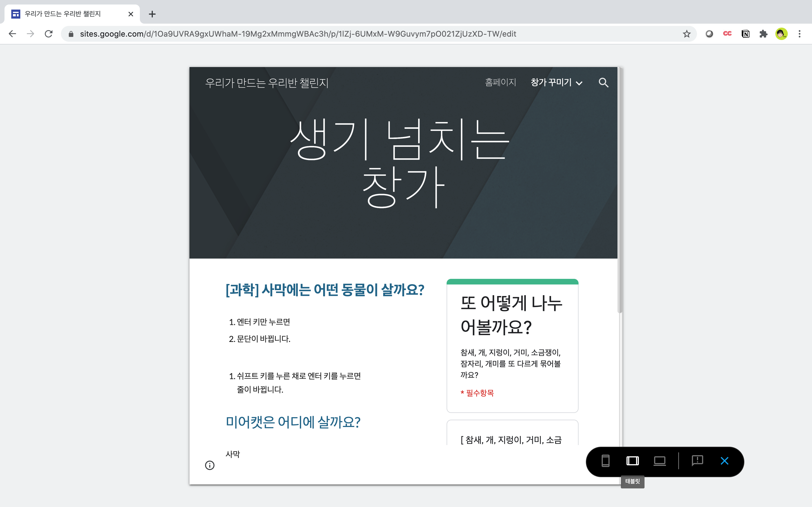The height and width of the screenshot is (507, 812).
Task: Open the CC extension icon
Action: coord(727,34)
